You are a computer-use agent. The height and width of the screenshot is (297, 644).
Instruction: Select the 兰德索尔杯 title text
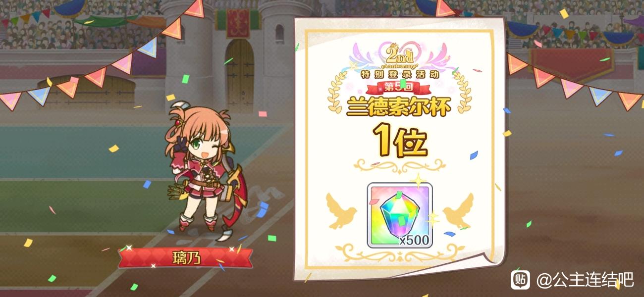(399, 106)
